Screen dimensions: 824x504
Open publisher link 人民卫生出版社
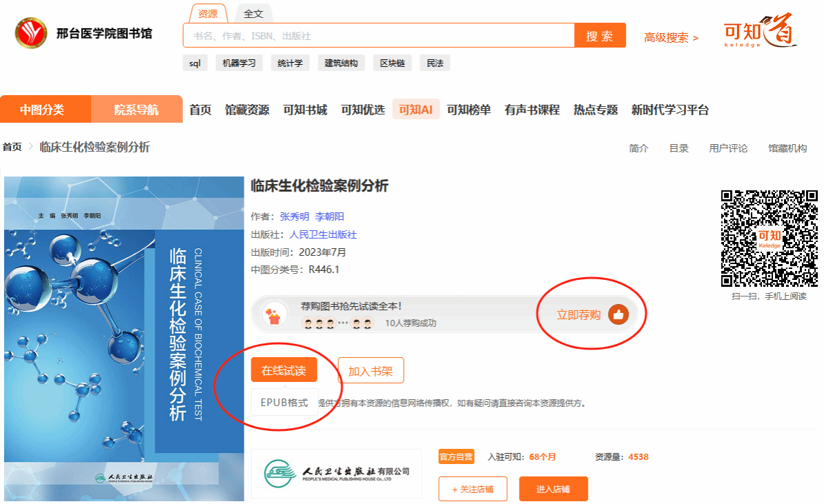(x=323, y=234)
